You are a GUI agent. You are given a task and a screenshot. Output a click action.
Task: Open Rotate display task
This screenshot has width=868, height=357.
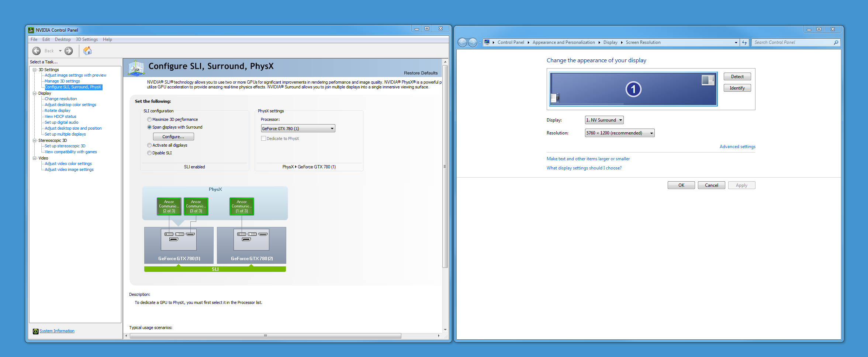(58, 111)
